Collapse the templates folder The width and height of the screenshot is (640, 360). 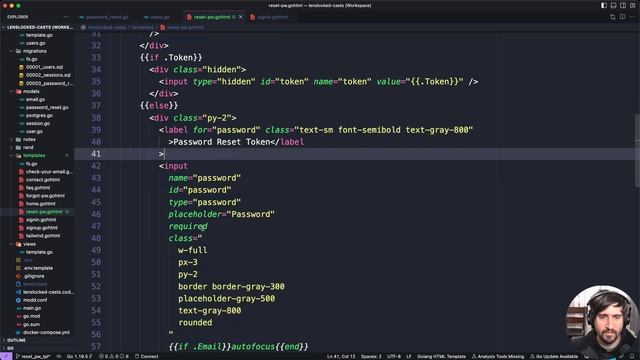click(x=34, y=156)
